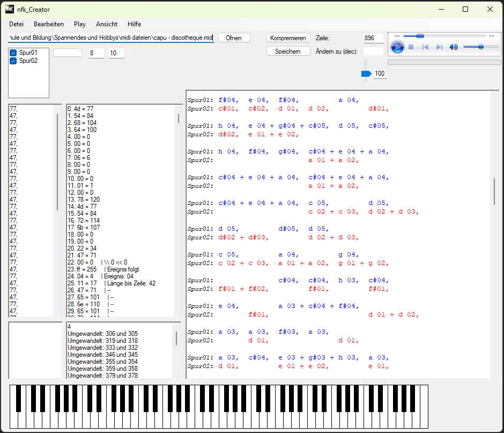
Task: Stop playback with the stop button
Action: click(411, 47)
